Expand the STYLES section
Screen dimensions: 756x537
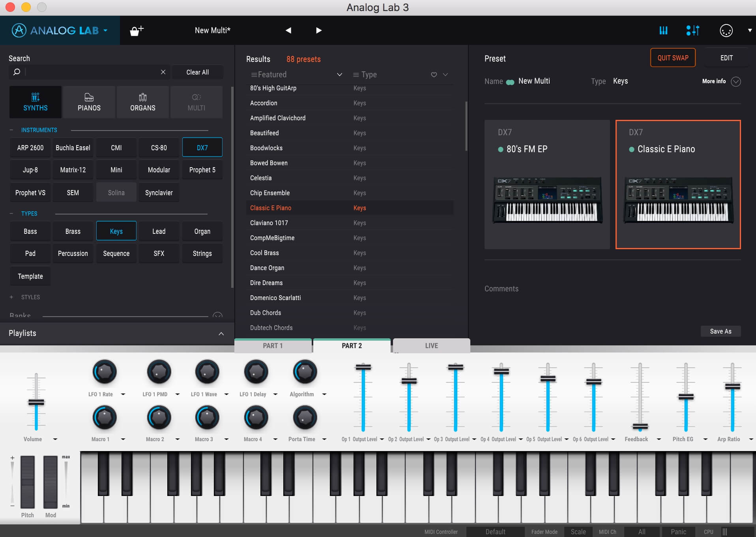(x=11, y=297)
